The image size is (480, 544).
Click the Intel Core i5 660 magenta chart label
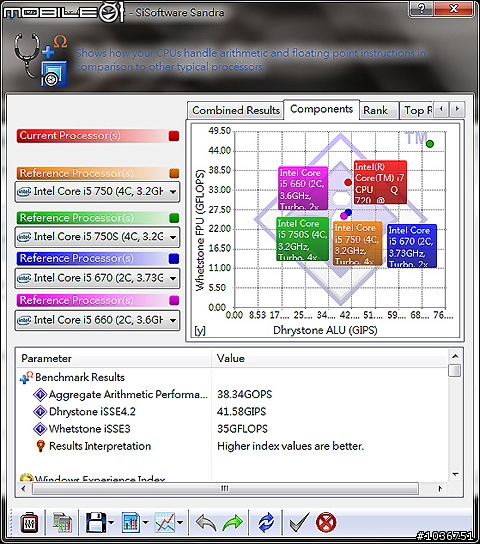303,188
